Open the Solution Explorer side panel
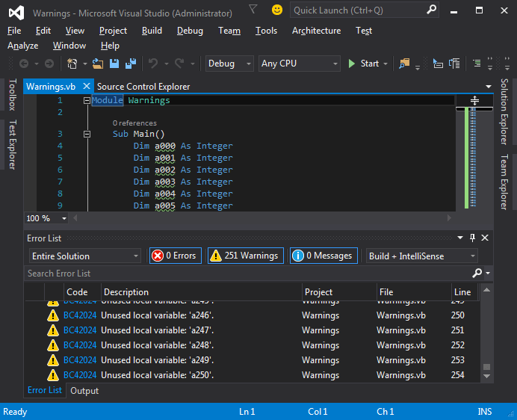517x420 pixels. tap(504, 111)
